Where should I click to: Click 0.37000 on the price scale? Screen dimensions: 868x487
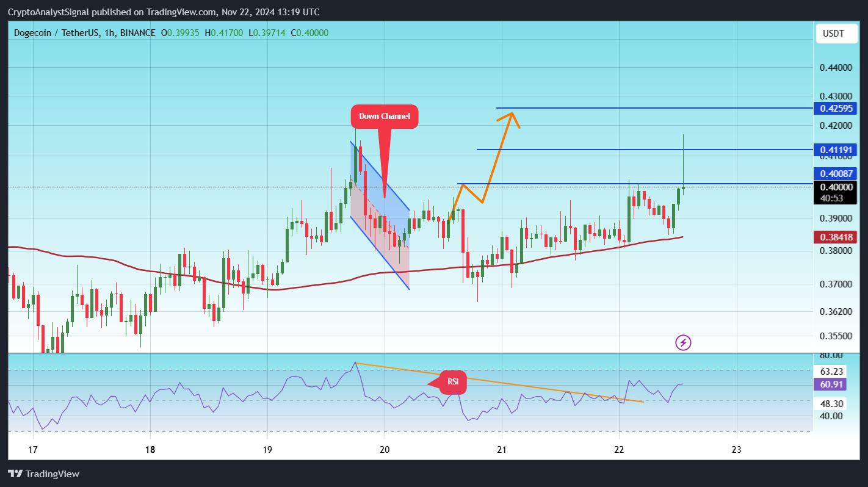point(836,284)
